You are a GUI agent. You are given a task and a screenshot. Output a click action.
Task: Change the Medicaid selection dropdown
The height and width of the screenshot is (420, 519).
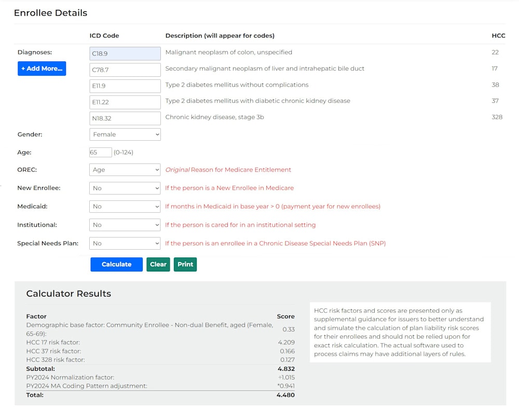coord(125,207)
